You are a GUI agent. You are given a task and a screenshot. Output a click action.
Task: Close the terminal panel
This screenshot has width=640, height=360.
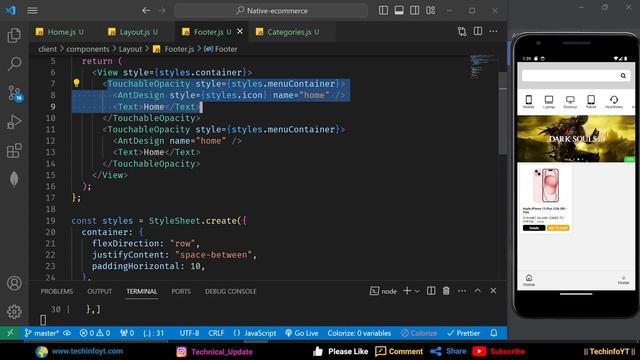[493, 291]
